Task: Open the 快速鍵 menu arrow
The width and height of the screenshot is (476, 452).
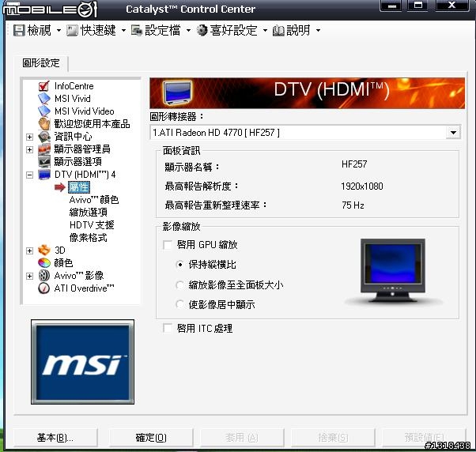Action: pos(123,30)
